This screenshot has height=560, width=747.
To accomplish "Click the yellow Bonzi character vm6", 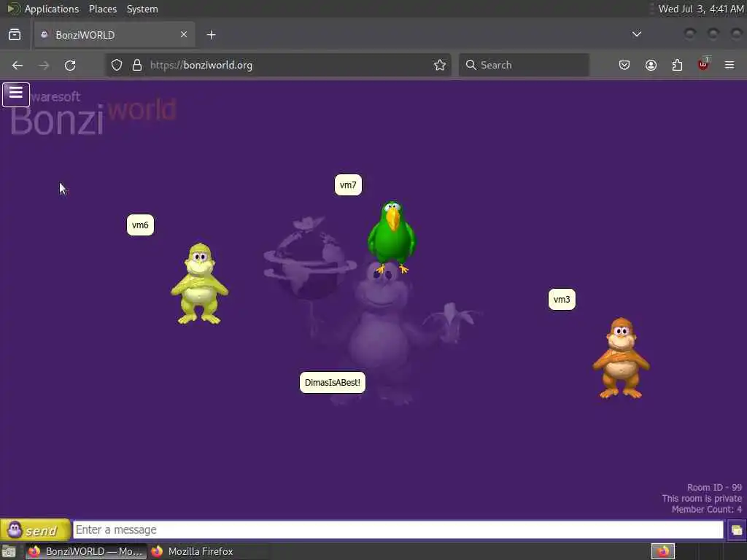I will point(200,284).
